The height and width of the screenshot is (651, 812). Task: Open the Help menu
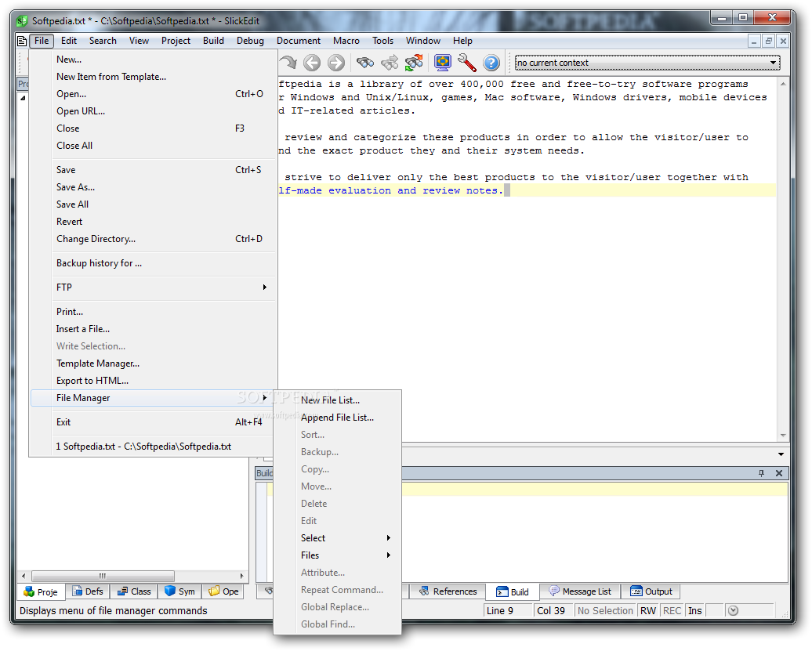tap(462, 41)
